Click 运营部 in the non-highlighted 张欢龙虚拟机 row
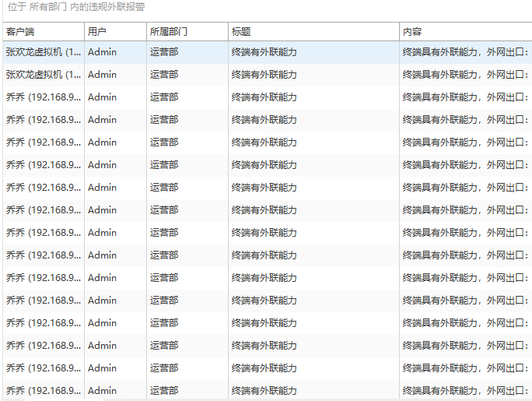532x401 pixels. 164,75
